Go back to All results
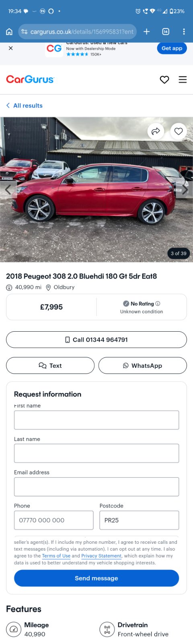Image resolution: width=193 pixels, height=644 pixels. coord(25,105)
